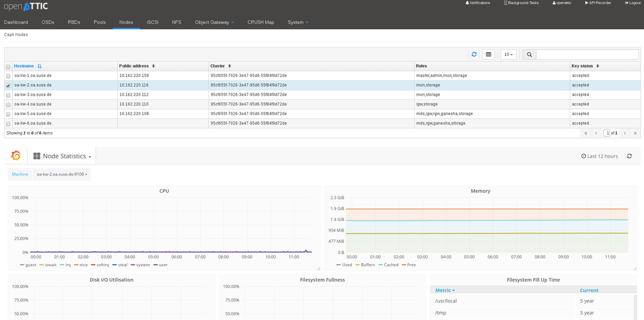This screenshot has width=644, height=320.
Task: Open the iSCSI tab
Action: (x=152, y=22)
